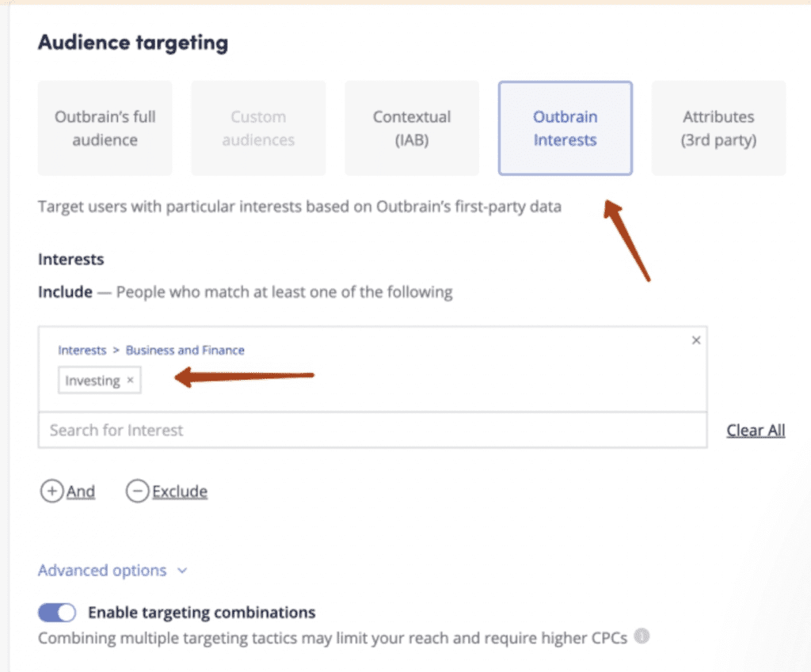Click the Exclude link text

click(x=180, y=491)
